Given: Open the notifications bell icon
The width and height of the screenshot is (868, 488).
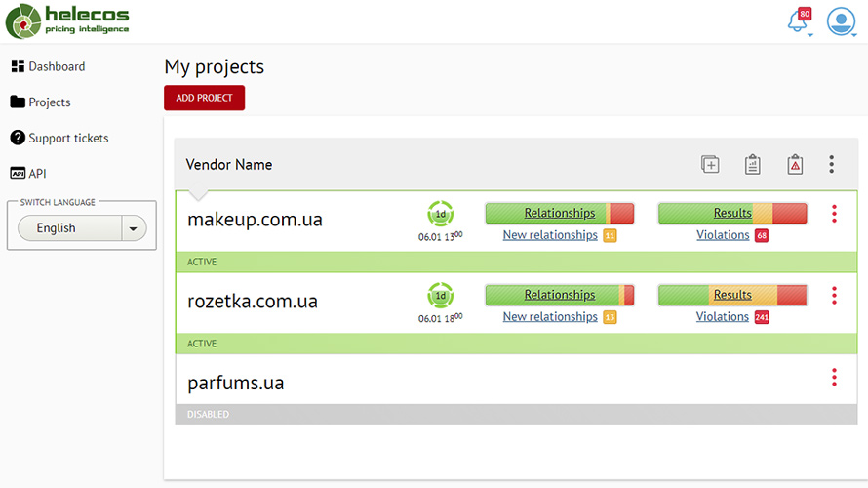Looking at the screenshot, I should 797,22.
